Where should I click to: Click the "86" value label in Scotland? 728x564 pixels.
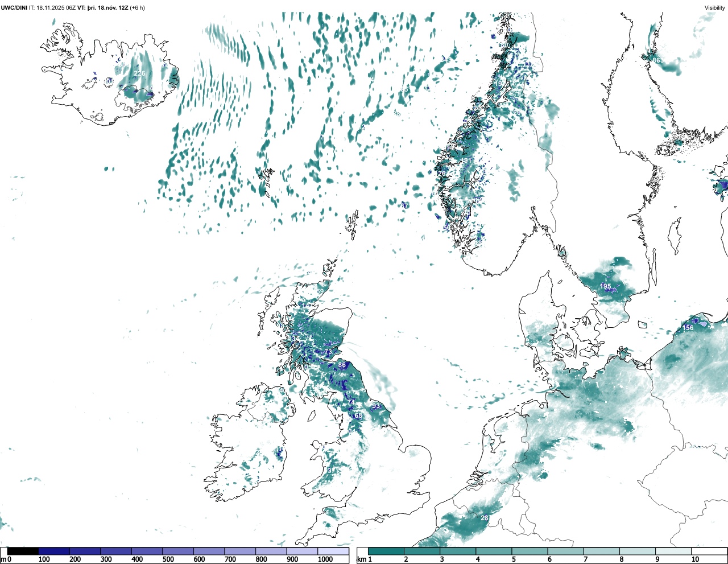point(342,365)
